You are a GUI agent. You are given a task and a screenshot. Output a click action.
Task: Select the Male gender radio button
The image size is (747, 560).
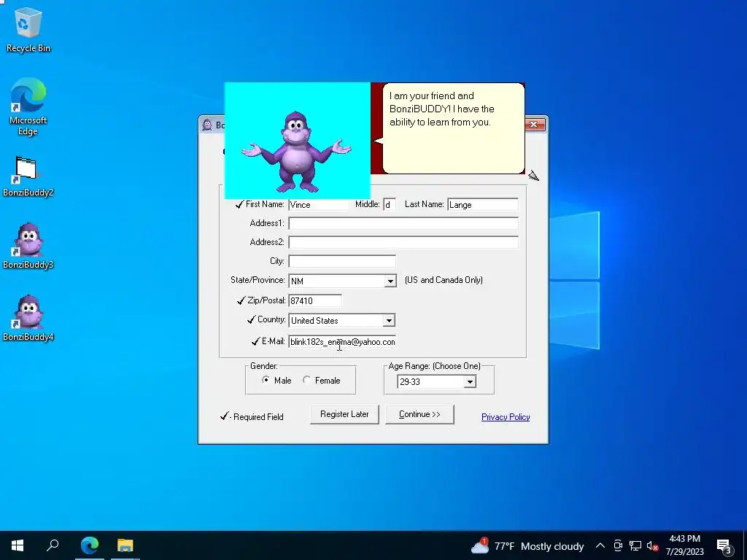coord(266,380)
